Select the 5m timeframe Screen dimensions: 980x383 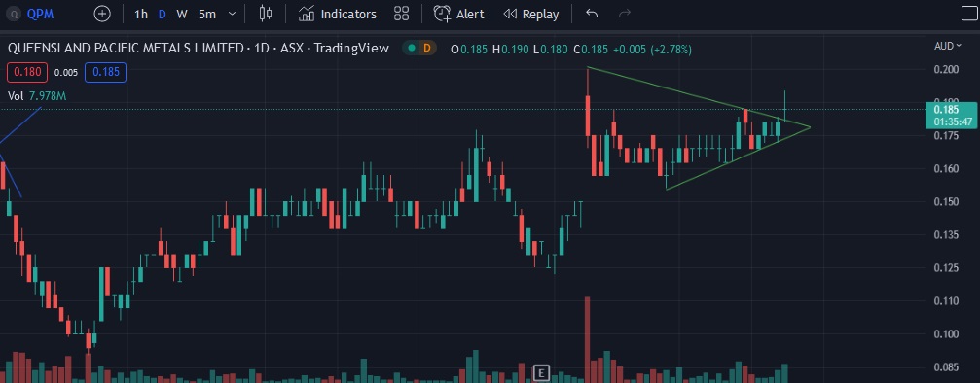207,14
